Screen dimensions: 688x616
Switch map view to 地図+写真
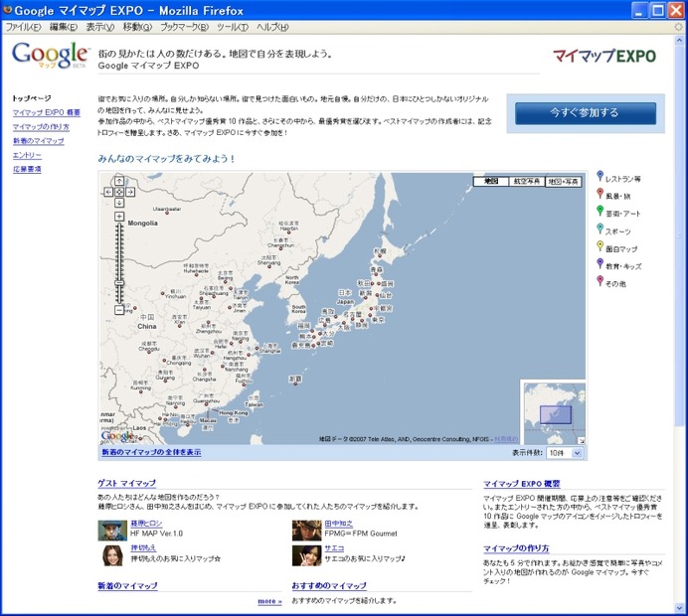point(564,182)
